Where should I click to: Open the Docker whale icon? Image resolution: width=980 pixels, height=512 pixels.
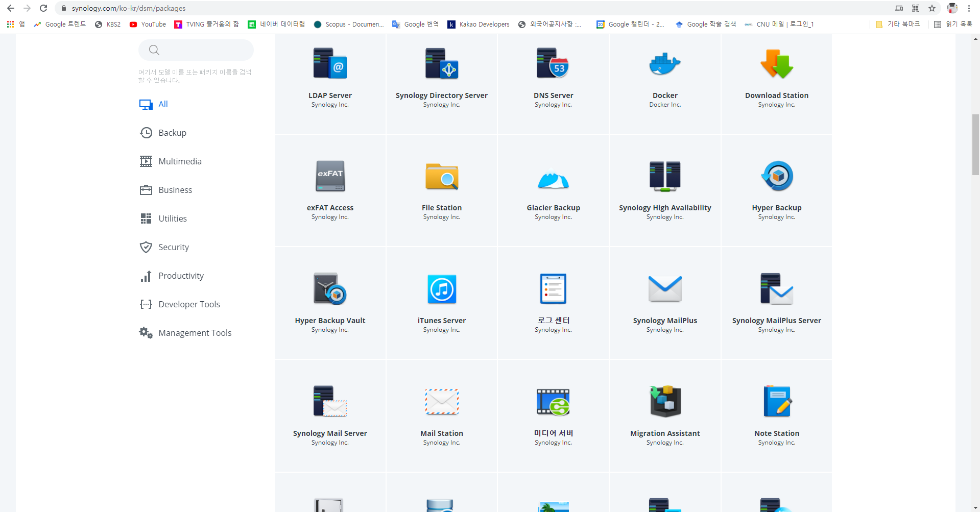point(665,64)
